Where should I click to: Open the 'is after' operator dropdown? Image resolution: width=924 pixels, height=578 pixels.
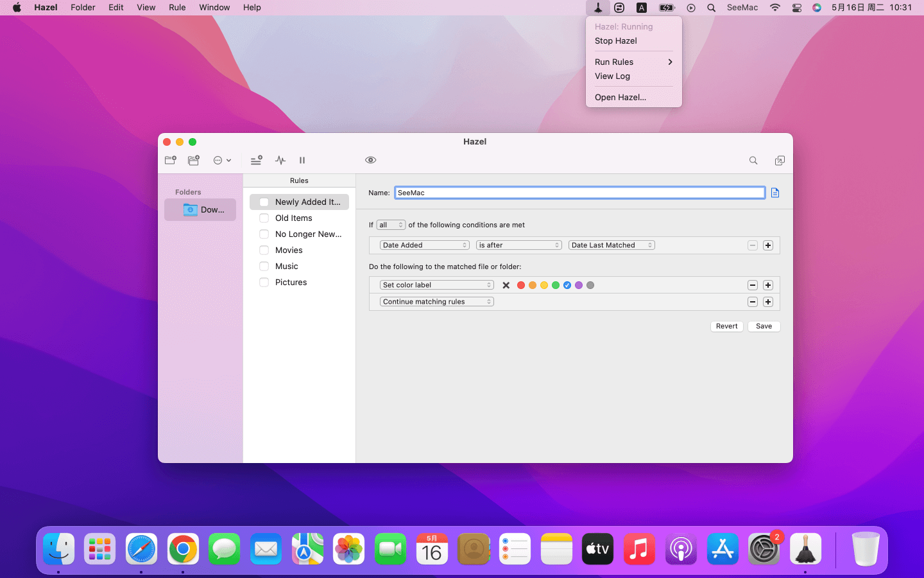[x=518, y=245]
